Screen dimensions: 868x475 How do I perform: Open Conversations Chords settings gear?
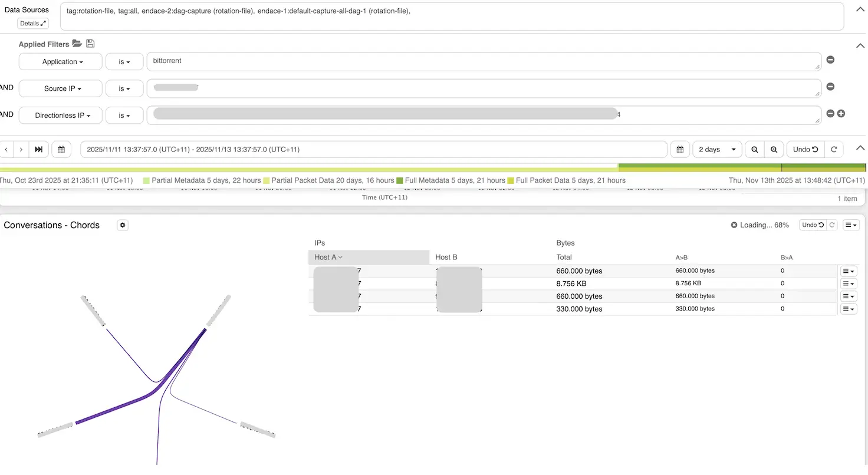click(x=123, y=225)
